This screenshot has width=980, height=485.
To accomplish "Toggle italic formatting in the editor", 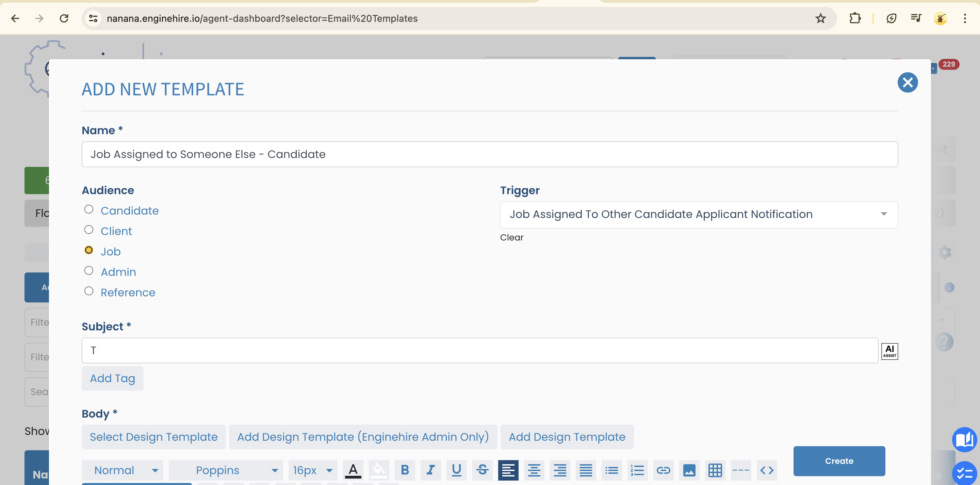I will coord(431,470).
